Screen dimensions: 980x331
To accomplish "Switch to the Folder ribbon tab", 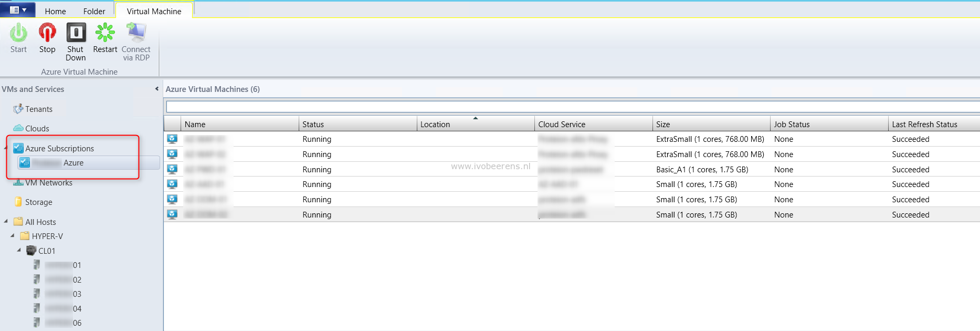I will coord(94,11).
